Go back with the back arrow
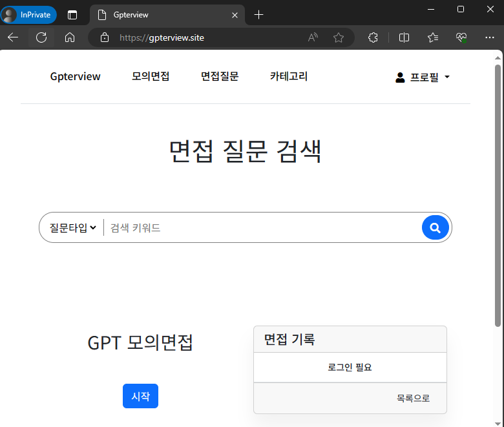Image resolution: width=504 pixels, height=427 pixels. point(13,37)
